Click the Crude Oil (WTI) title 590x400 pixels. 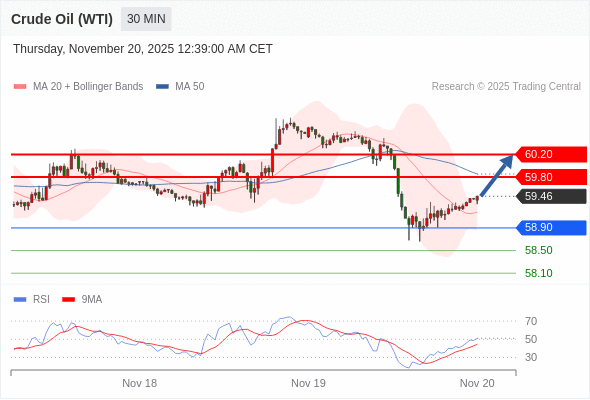pyautogui.click(x=62, y=19)
